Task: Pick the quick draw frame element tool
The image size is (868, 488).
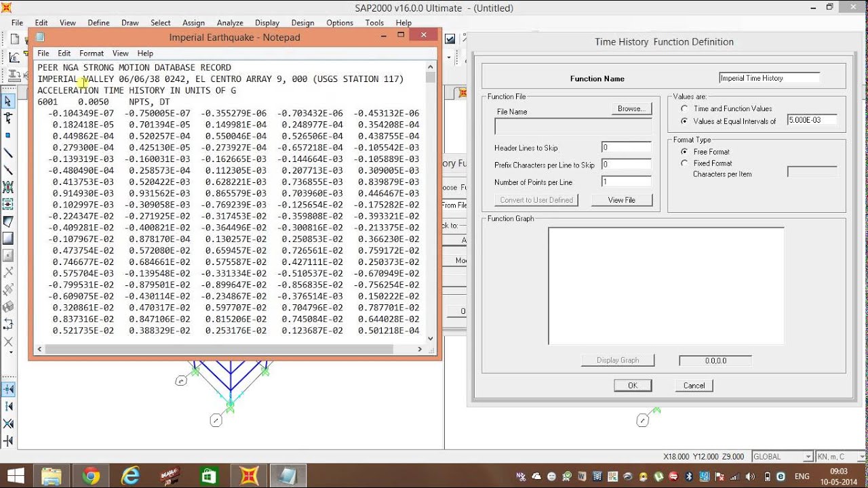Action: (x=8, y=170)
